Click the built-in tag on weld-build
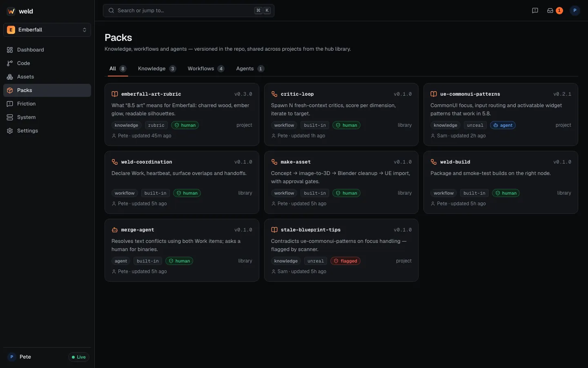The height and width of the screenshot is (368, 588). point(474,193)
